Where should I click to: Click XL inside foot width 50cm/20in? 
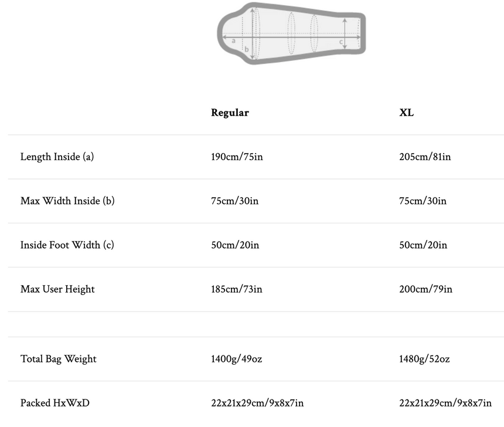point(423,245)
